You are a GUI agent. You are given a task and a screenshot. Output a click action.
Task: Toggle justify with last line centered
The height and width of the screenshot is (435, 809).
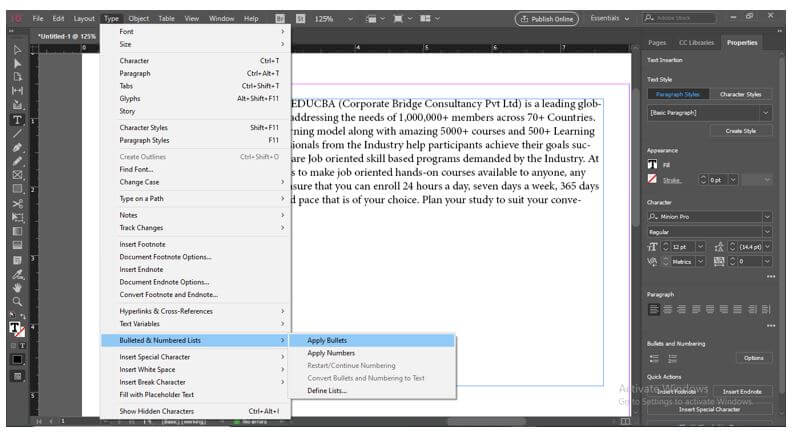click(710, 310)
